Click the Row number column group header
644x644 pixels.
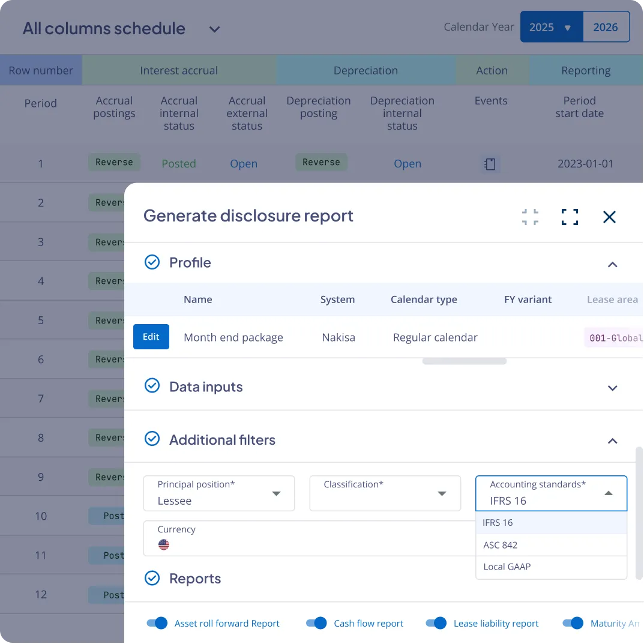click(x=41, y=70)
